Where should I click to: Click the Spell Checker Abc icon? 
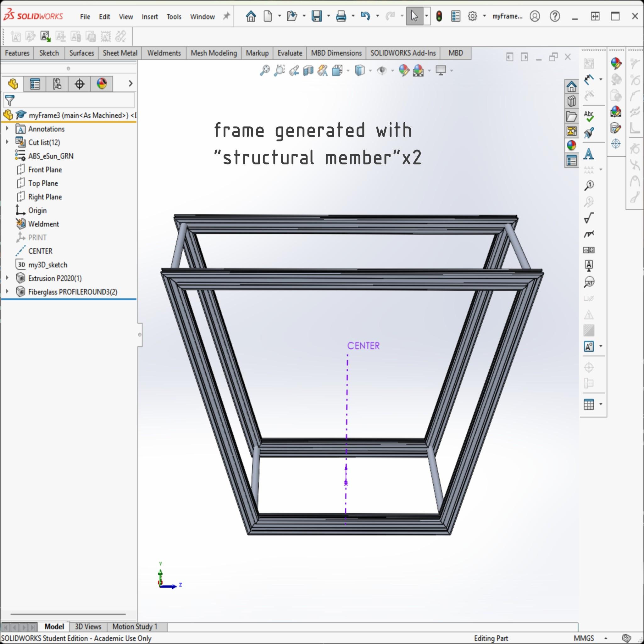coord(589,116)
